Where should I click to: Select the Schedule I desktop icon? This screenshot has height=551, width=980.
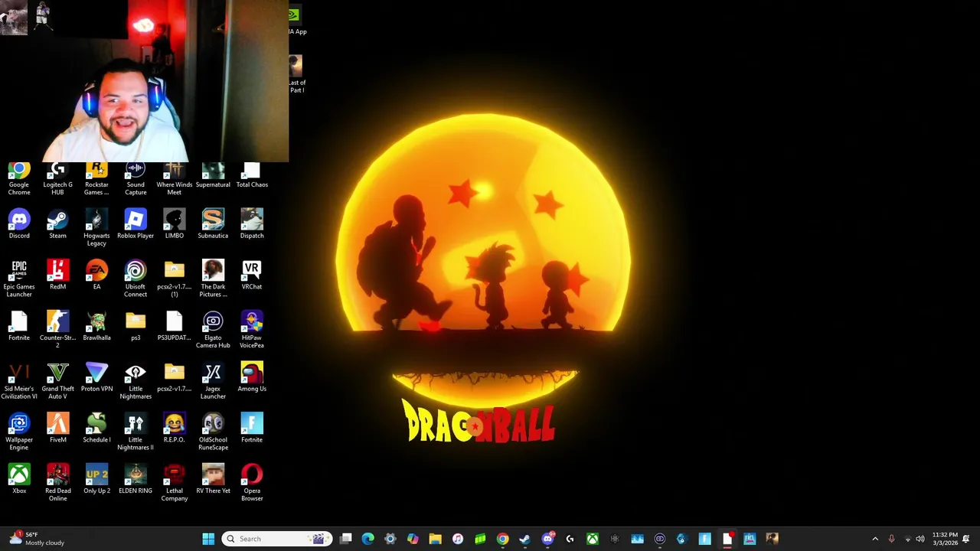96,429
